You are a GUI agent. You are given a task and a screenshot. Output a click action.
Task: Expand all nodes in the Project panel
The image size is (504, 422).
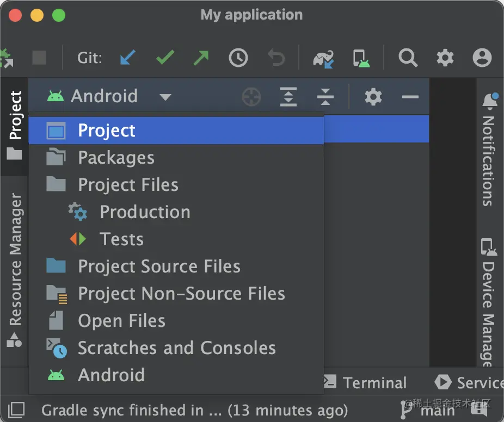click(x=288, y=96)
